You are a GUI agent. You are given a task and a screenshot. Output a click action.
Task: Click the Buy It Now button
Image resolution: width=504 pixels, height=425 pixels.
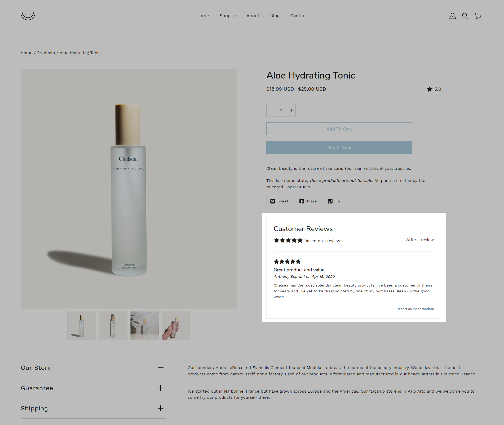[339, 148]
